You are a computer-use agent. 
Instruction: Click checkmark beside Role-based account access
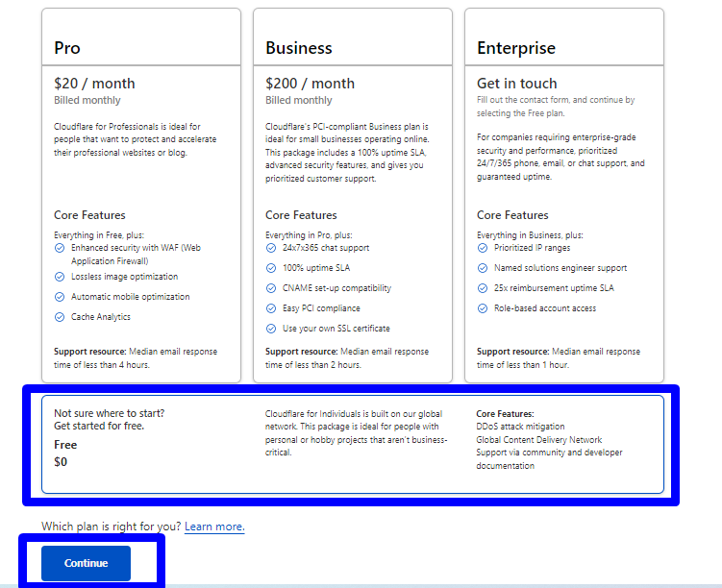[483, 308]
